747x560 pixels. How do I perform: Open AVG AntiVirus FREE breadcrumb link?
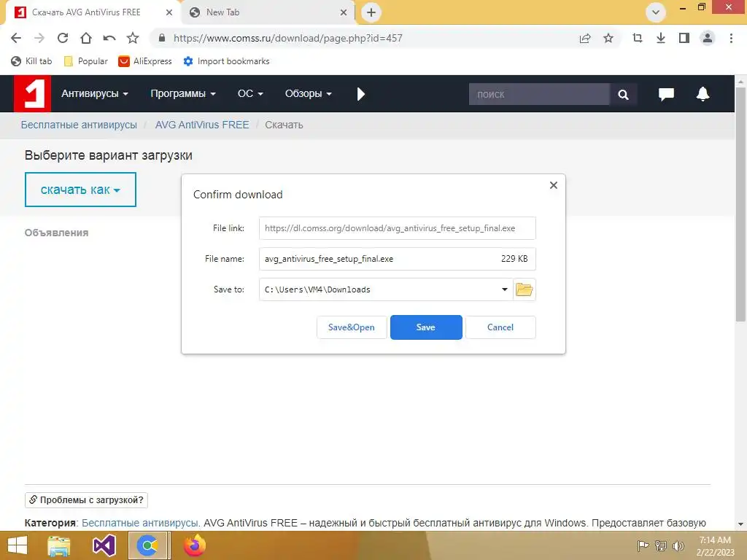click(202, 125)
